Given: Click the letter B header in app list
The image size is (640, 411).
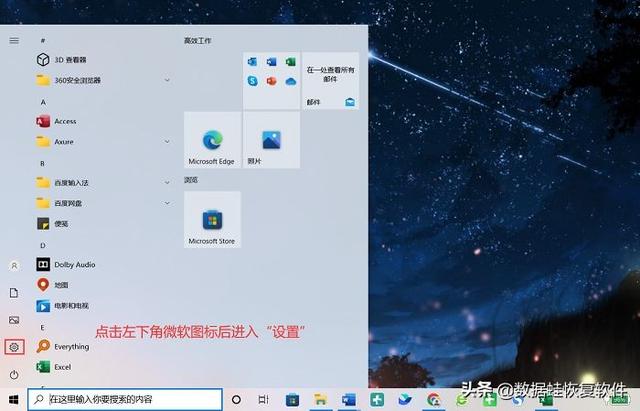Looking at the screenshot, I should (x=42, y=163).
